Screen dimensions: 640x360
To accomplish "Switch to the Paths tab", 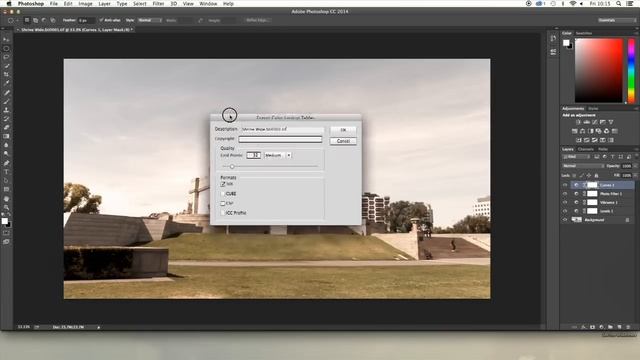I will (x=603, y=149).
